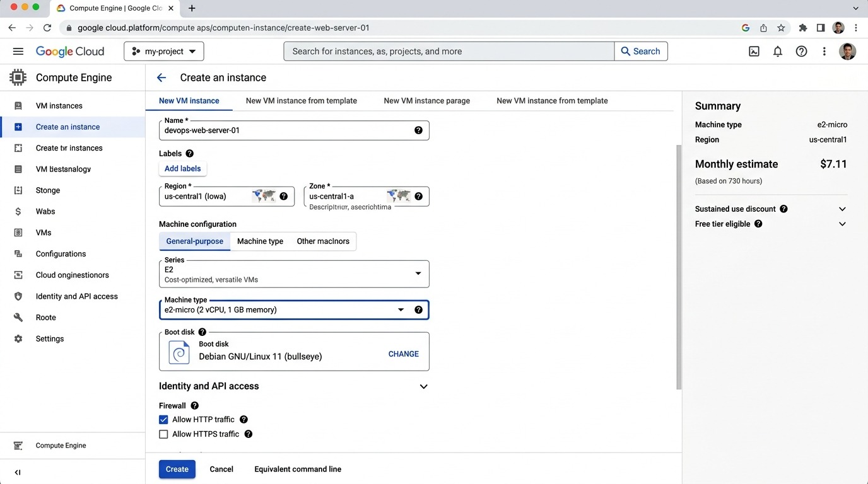The image size is (868, 484).
Task: Click CHANGE for boot disk
Action: click(404, 354)
